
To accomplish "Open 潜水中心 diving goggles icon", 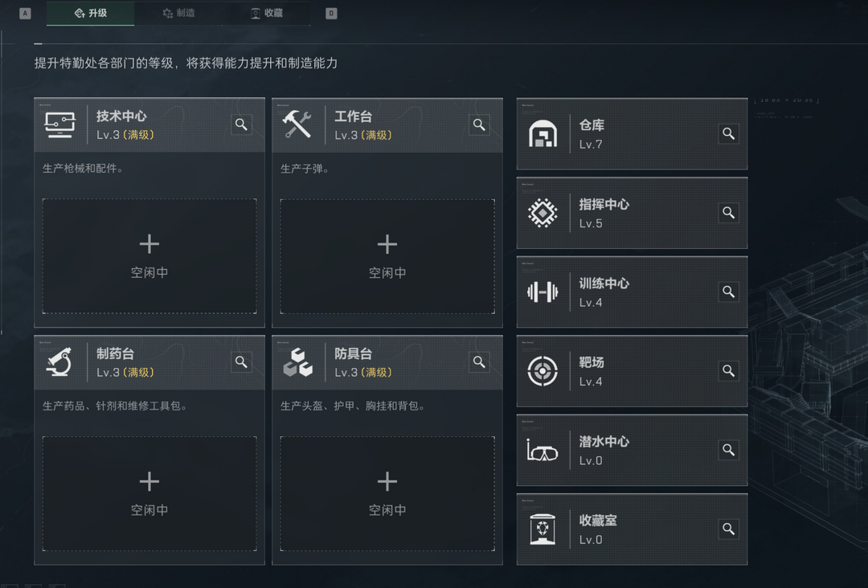I will click(x=542, y=451).
